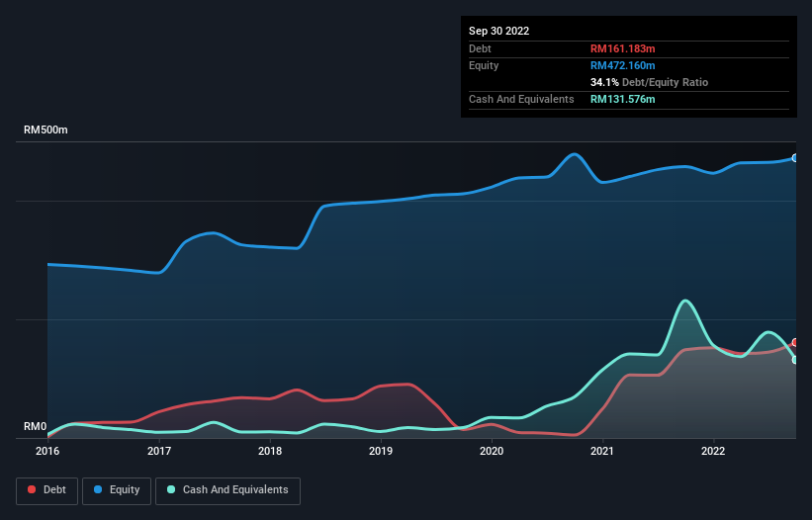Click Cash And Equivalents label in tooltip
The image size is (812, 520).
point(521,99)
